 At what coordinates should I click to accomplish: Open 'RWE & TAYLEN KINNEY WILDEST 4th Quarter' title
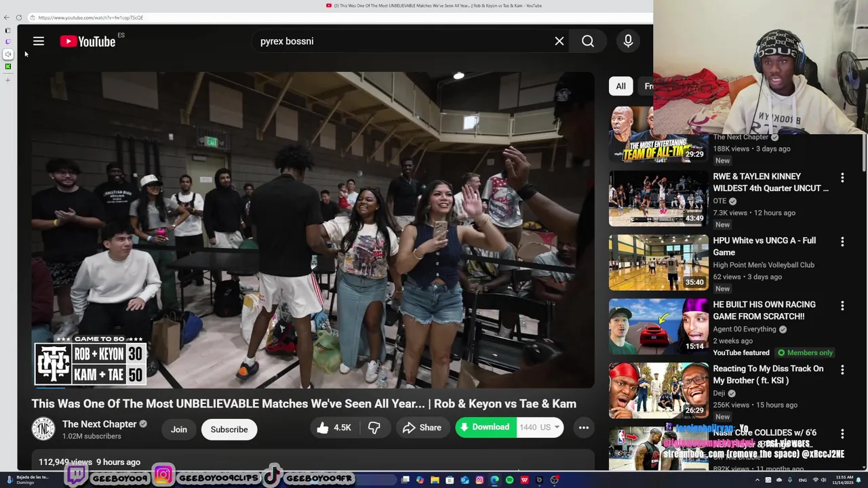tap(771, 182)
